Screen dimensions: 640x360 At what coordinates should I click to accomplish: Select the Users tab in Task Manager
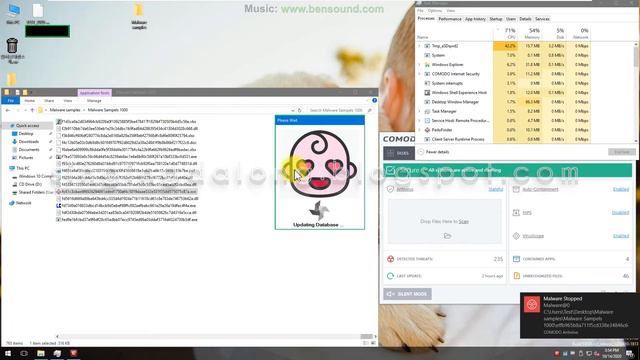coord(511,19)
